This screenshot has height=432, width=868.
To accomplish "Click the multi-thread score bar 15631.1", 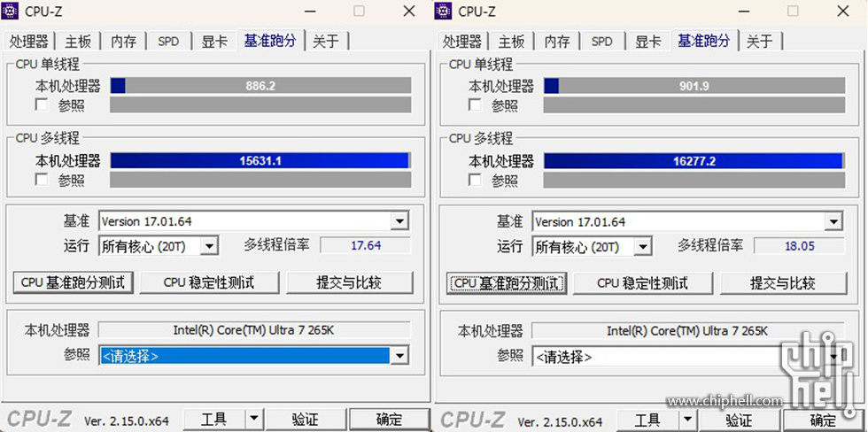I will (260, 160).
